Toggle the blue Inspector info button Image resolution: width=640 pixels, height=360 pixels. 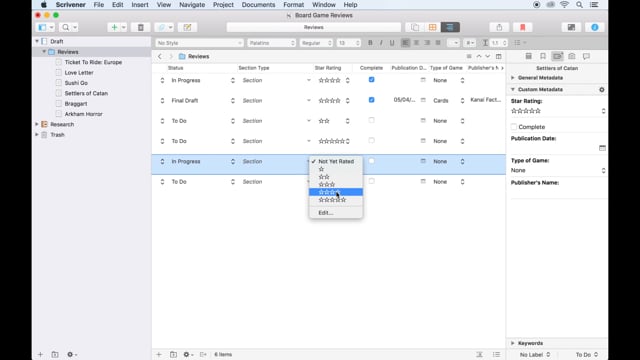(595, 27)
